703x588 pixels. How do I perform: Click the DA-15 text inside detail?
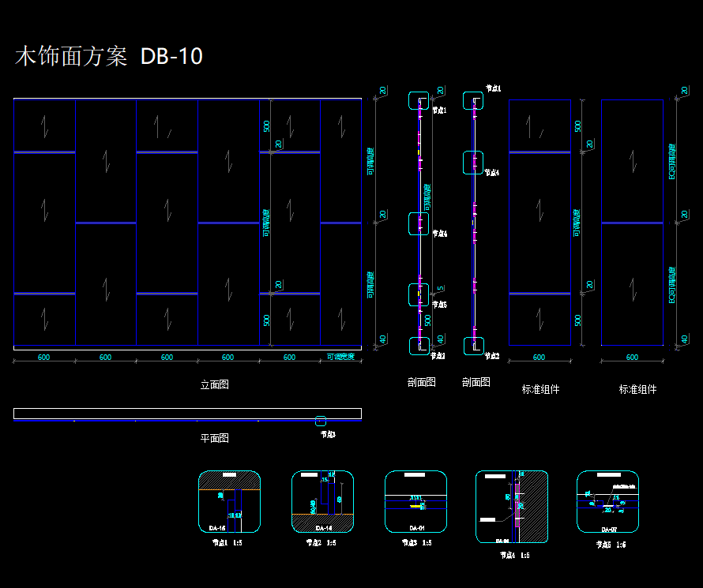click(x=217, y=529)
